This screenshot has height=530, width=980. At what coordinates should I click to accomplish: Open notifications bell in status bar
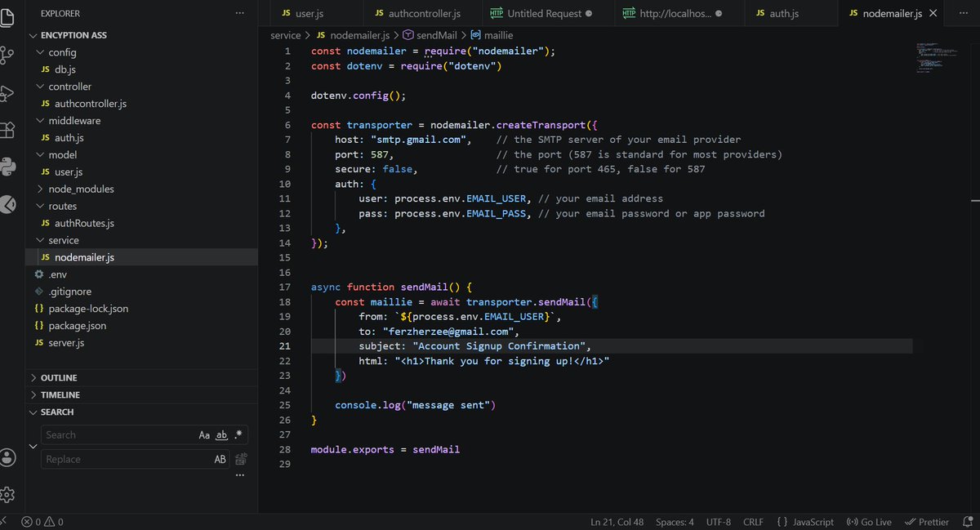coord(967,522)
